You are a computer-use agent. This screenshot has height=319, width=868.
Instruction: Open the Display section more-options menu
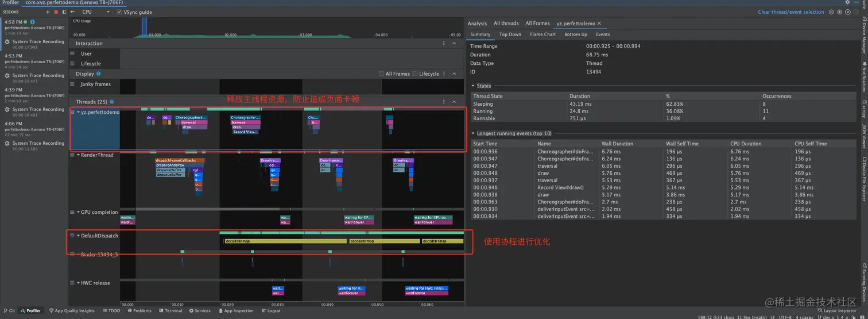444,74
